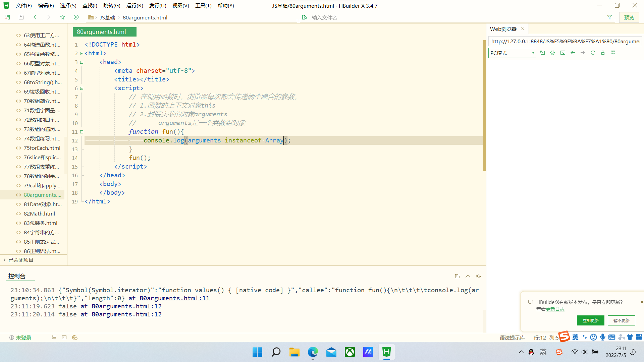
Task: Click 立即更新 to update HBuilderX
Action: 590,320
